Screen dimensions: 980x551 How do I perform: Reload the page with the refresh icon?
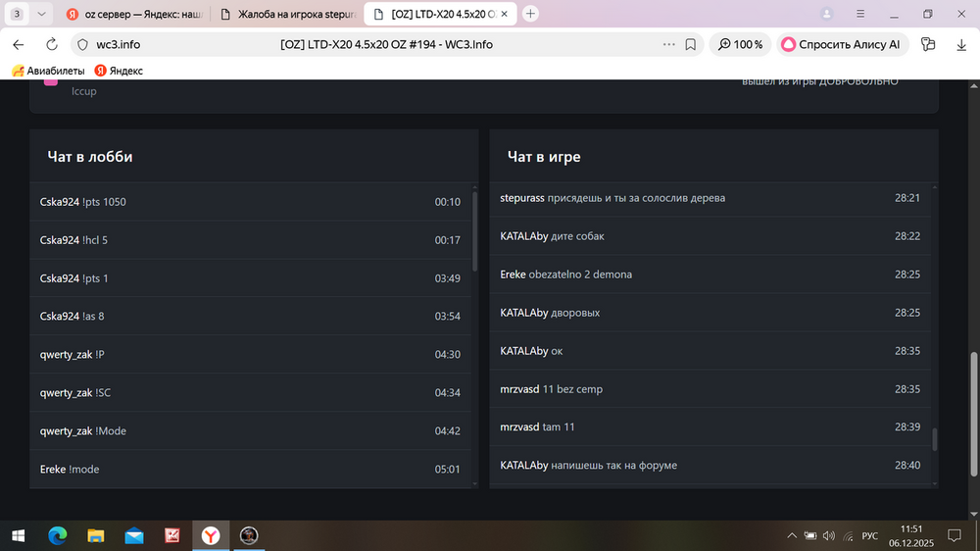pyautogui.click(x=51, y=45)
